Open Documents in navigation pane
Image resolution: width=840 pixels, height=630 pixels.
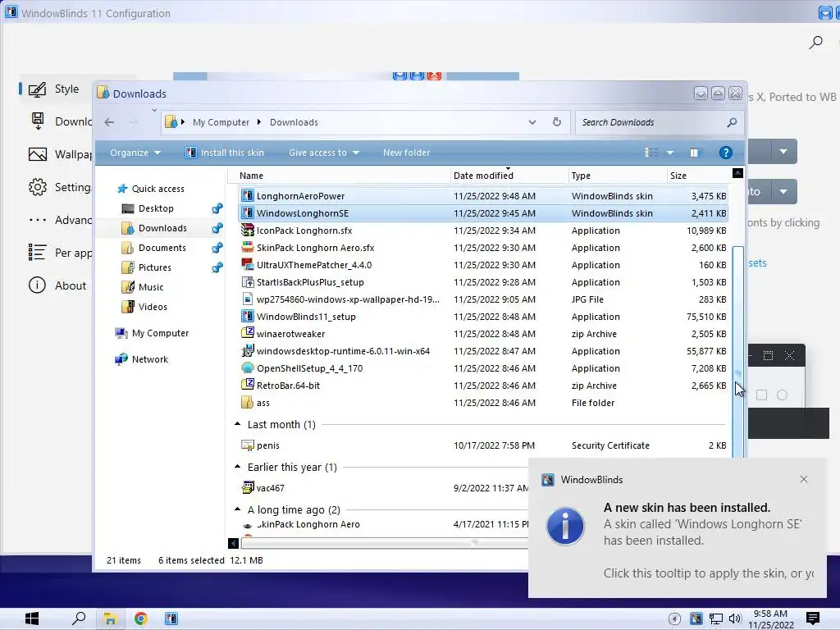click(x=162, y=248)
